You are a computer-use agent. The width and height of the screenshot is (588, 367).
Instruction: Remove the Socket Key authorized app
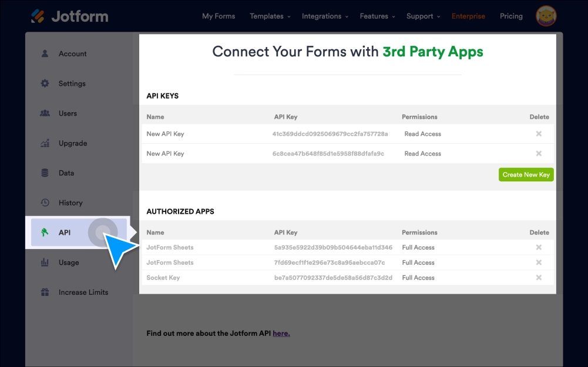click(x=539, y=277)
